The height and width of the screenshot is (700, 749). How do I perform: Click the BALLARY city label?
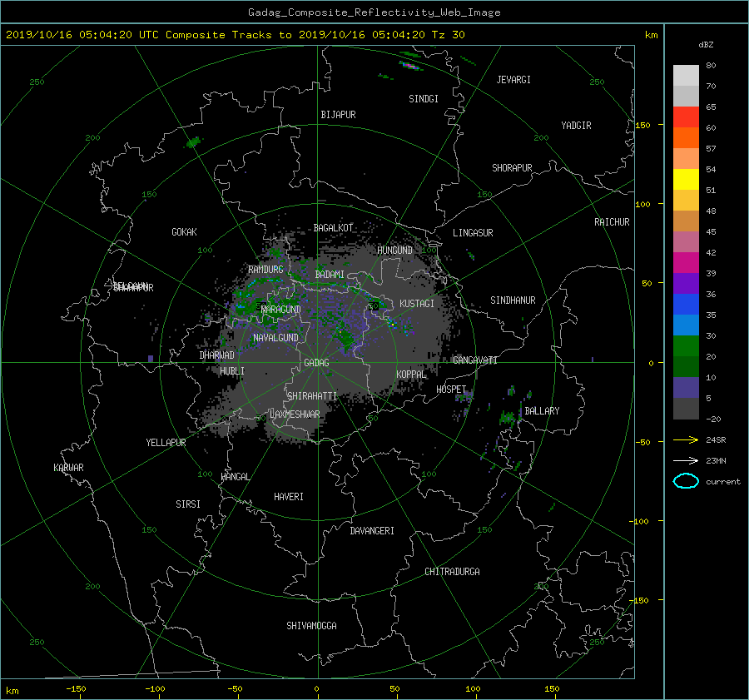[542, 411]
